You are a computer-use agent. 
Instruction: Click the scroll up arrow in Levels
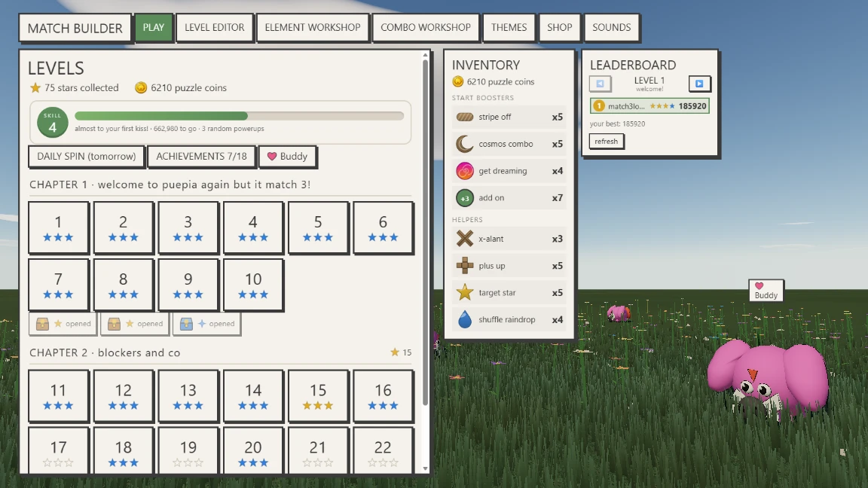(x=425, y=55)
